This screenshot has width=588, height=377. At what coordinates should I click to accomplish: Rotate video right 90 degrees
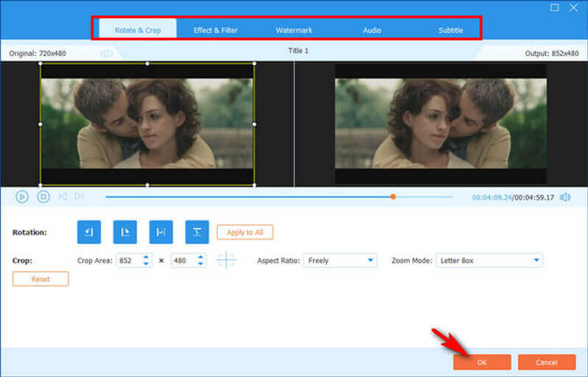tap(125, 232)
